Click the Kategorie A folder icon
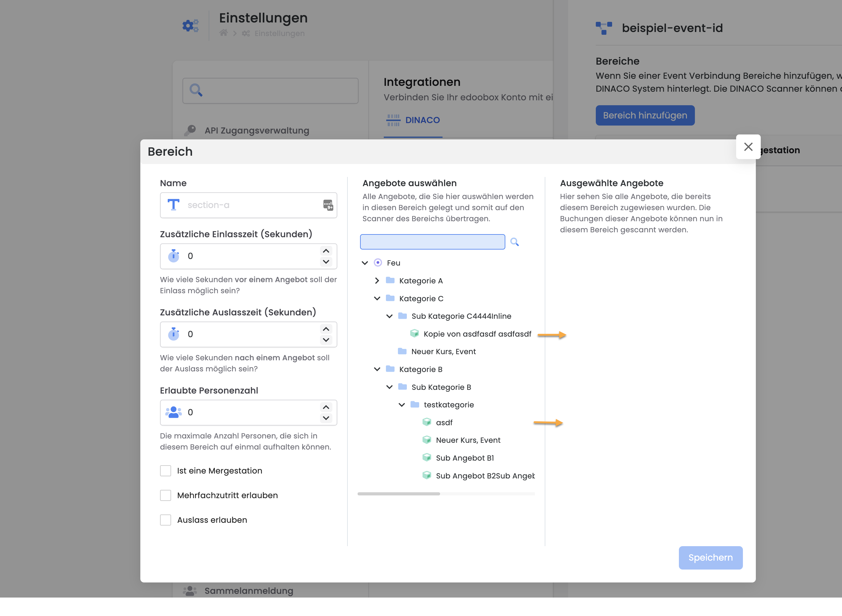The height and width of the screenshot is (616, 842). point(390,280)
